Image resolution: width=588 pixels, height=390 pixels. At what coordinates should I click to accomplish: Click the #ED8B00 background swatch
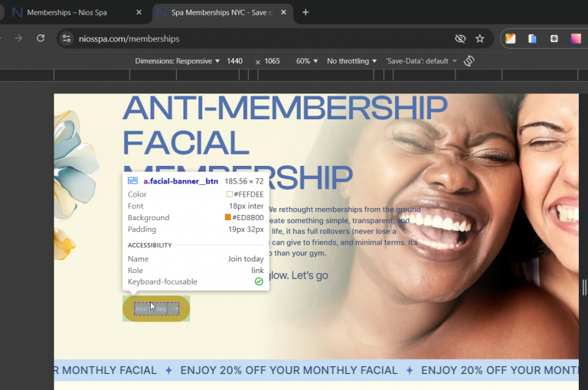(227, 217)
